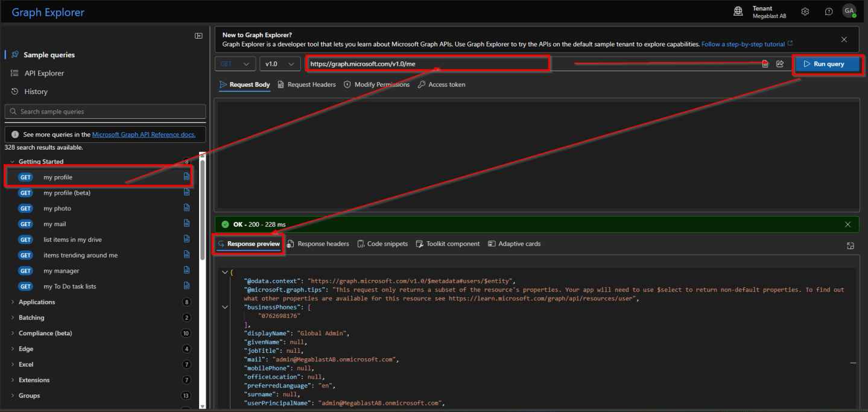This screenshot has width=868, height=412.
Task: Open the GET method dropdown
Action: tap(235, 63)
